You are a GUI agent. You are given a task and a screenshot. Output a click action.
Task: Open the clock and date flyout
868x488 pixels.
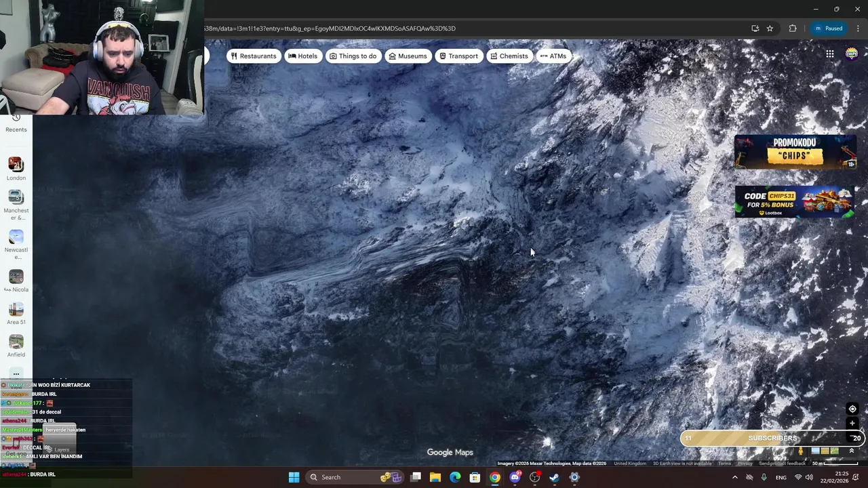(835, 477)
